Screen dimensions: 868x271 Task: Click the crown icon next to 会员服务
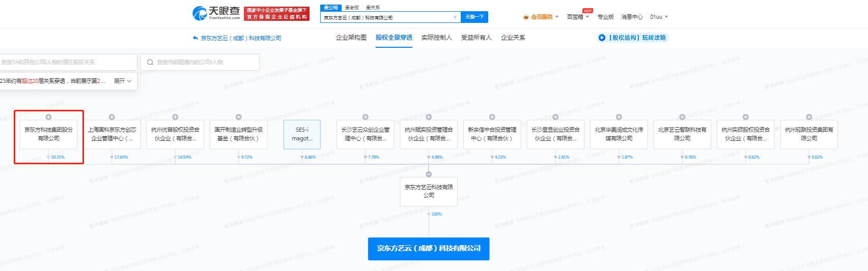tap(526, 17)
